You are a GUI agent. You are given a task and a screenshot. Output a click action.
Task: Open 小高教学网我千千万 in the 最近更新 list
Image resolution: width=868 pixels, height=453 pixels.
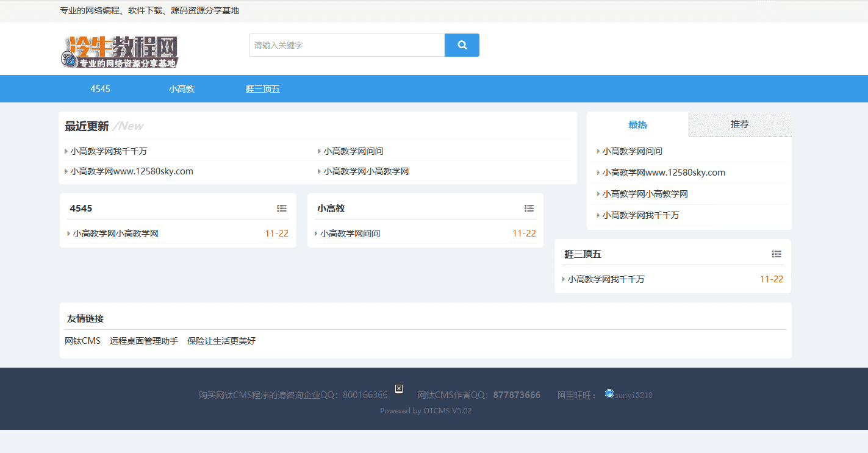point(109,151)
